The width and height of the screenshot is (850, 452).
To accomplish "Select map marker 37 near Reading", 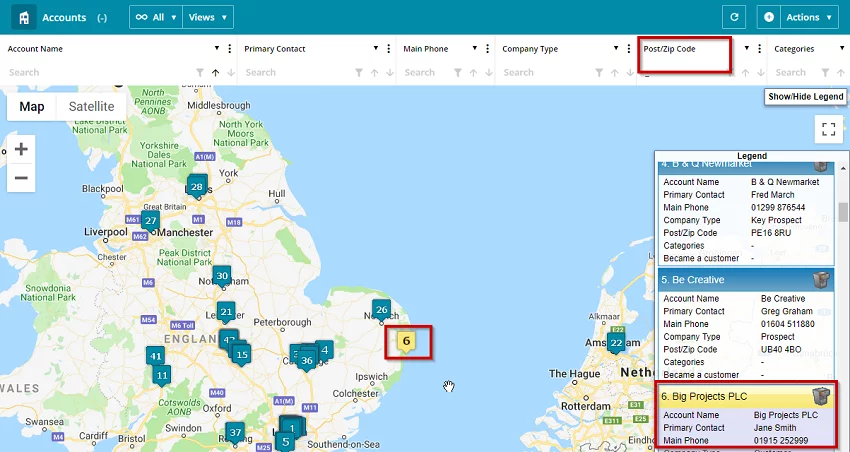I will coord(235,433).
